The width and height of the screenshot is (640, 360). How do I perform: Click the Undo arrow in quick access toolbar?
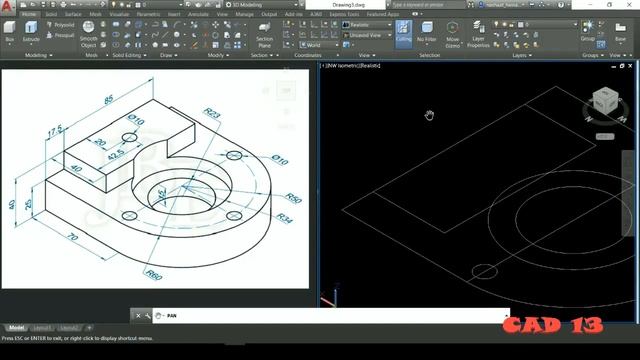click(74, 5)
